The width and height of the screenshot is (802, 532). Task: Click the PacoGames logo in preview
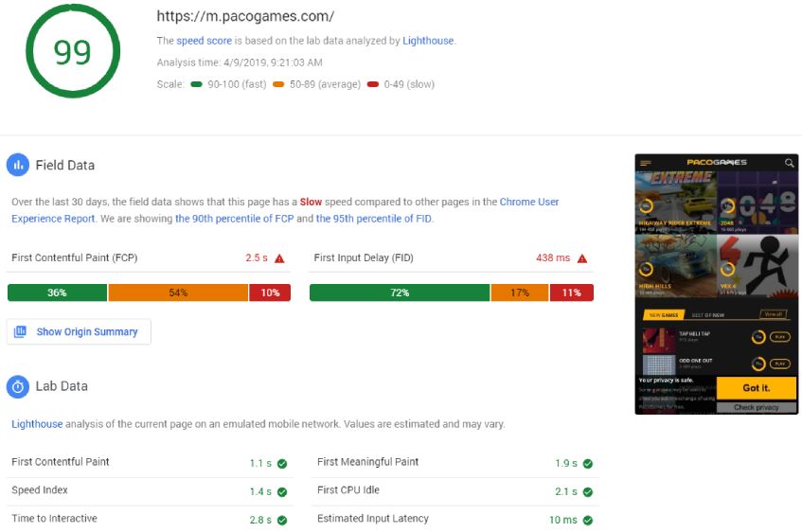[717, 162]
